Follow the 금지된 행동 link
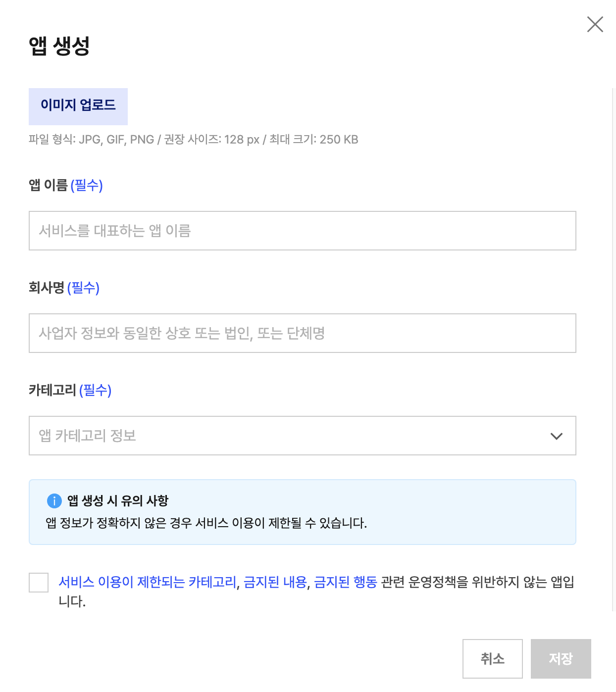Viewport: 616px width, 692px height. [346, 582]
